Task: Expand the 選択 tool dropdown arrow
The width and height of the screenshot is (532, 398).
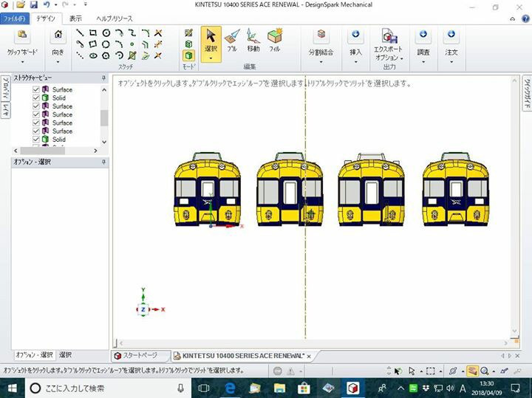Action: click(x=211, y=58)
